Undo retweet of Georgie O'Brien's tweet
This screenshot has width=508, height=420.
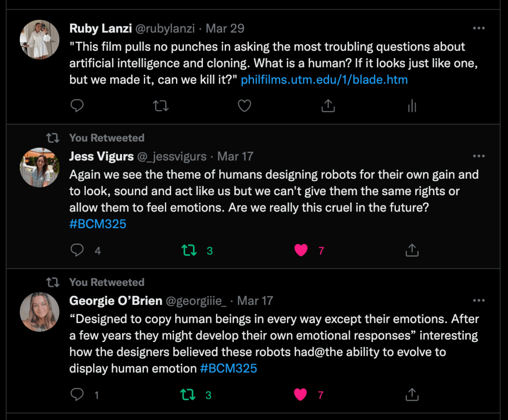click(x=188, y=395)
